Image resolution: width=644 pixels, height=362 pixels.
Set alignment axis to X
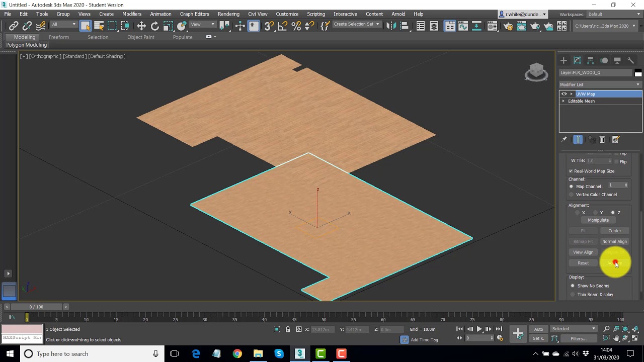[578, 213]
